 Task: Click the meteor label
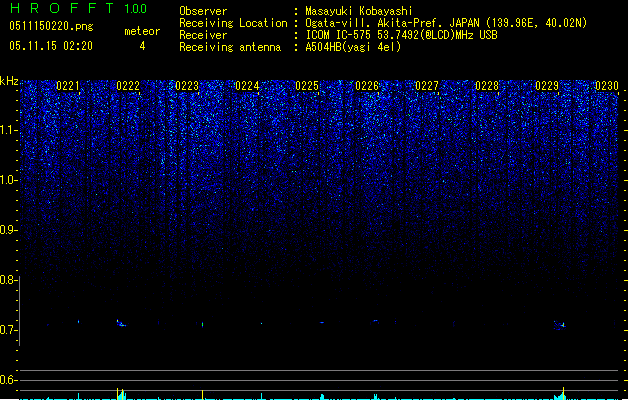(142, 31)
